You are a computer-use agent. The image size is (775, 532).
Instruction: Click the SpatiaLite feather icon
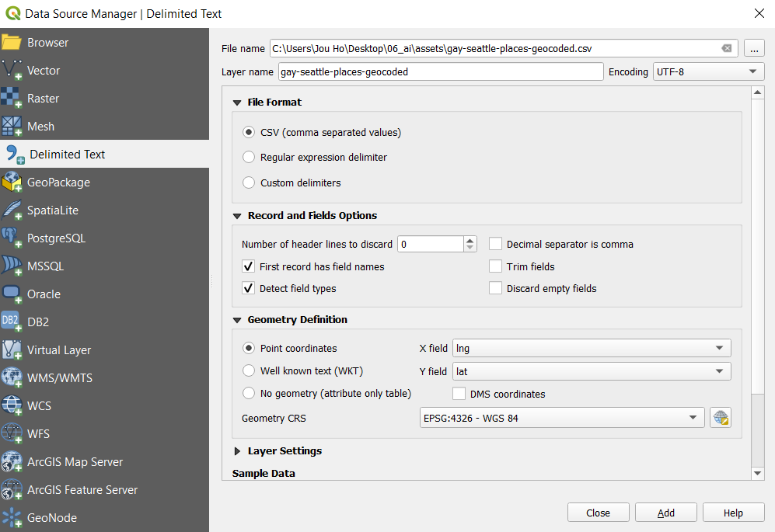point(12,210)
